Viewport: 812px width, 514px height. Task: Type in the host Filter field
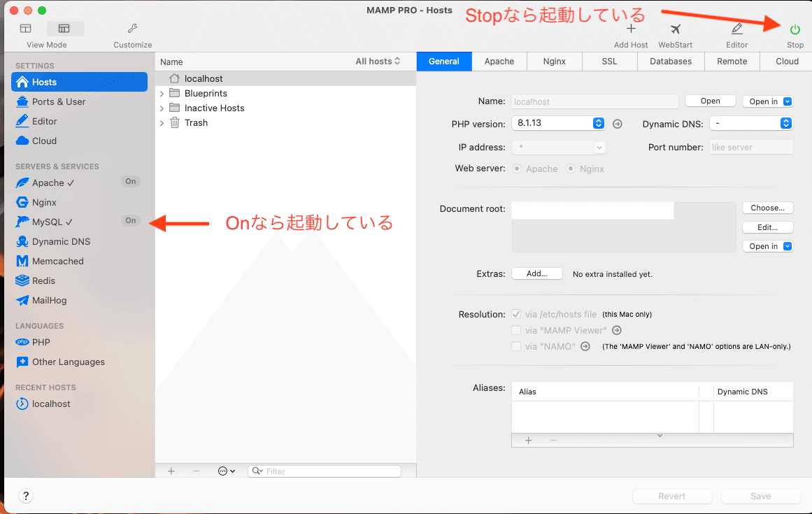324,471
